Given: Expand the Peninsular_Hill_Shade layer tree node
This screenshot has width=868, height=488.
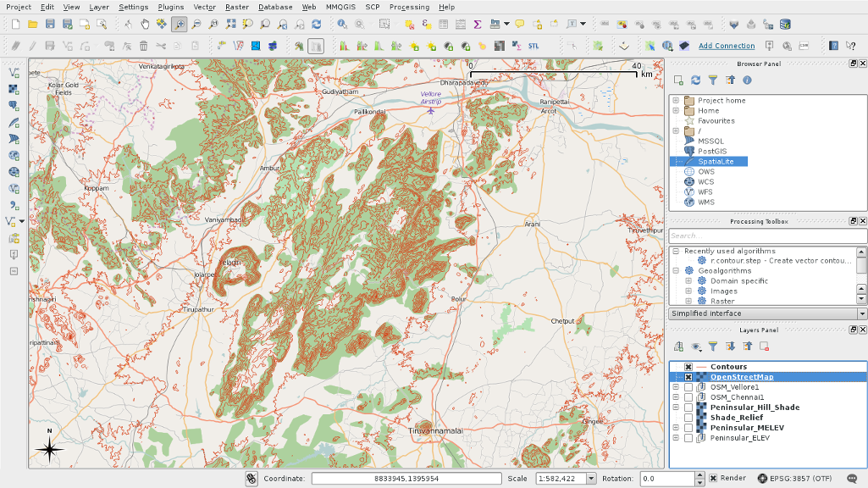Looking at the screenshot, I should click(676, 408).
